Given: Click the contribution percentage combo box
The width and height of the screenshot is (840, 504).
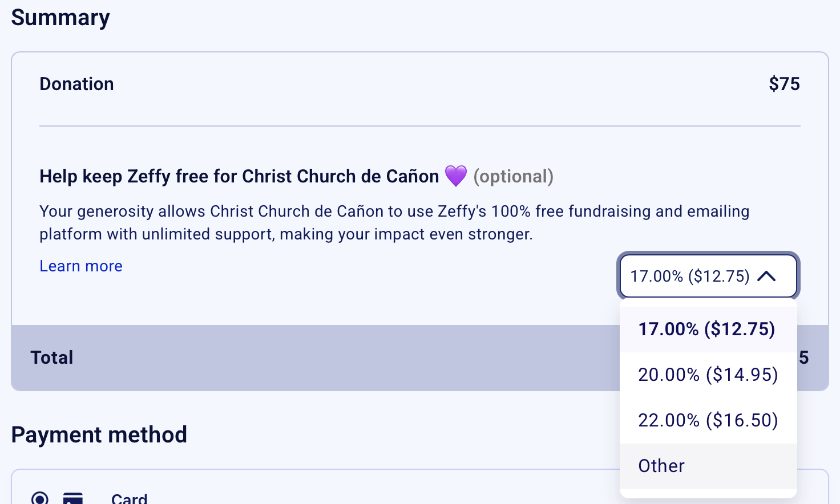Looking at the screenshot, I should coord(690,277).
